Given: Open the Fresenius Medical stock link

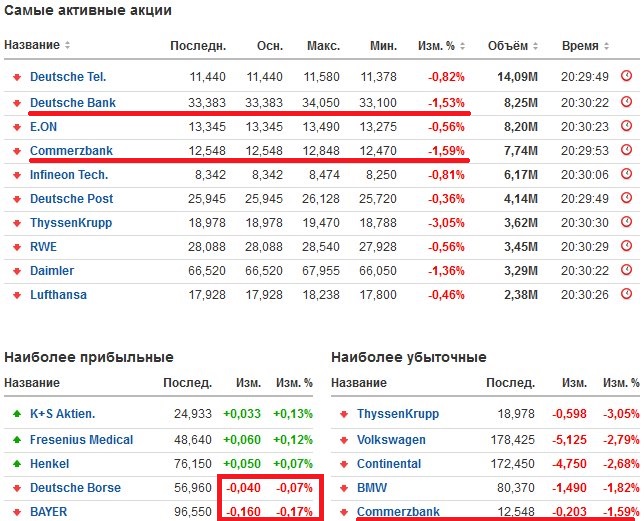Looking at the screenshot, I should 83,439.
